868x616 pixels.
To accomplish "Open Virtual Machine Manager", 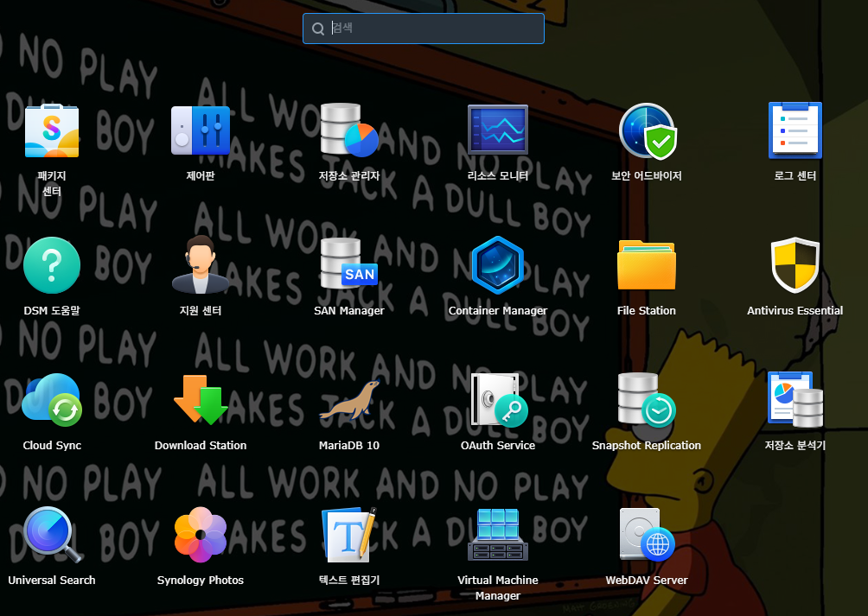I will 498,536.
